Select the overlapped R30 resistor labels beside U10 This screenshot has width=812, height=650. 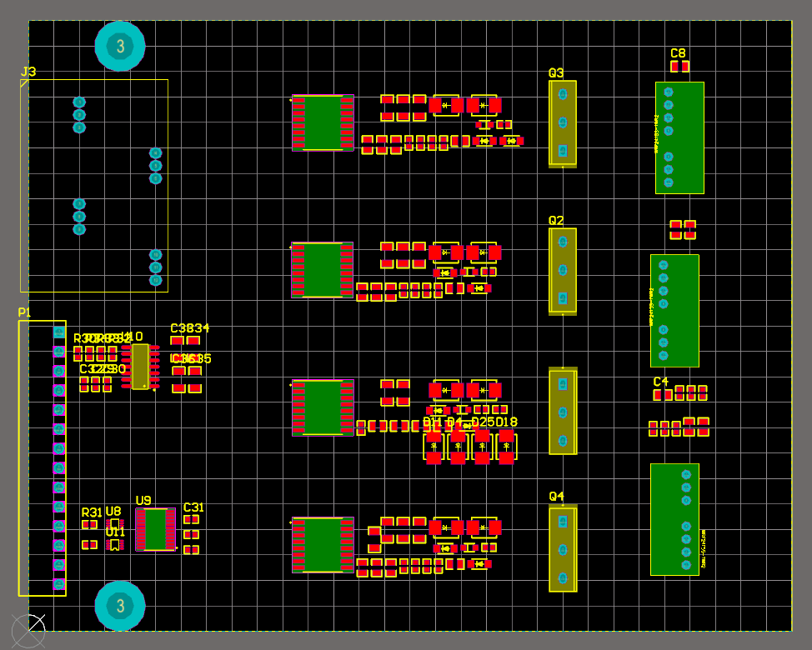pos(102,338)
